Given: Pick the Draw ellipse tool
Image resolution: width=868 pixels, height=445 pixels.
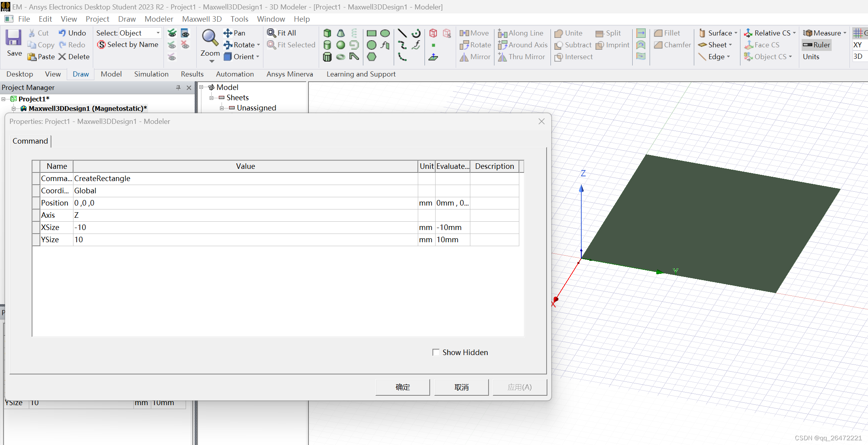Looking at the screenshot, I should tap(385, 33).
